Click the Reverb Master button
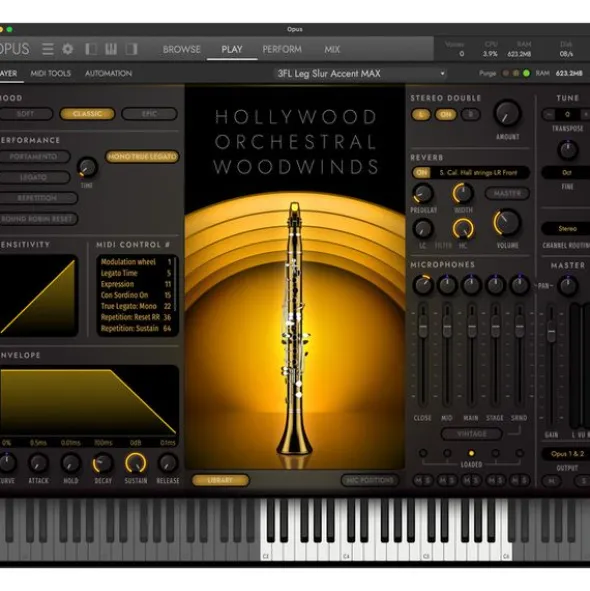This screenshot has width=590, height=591. (x=507, y=193)
